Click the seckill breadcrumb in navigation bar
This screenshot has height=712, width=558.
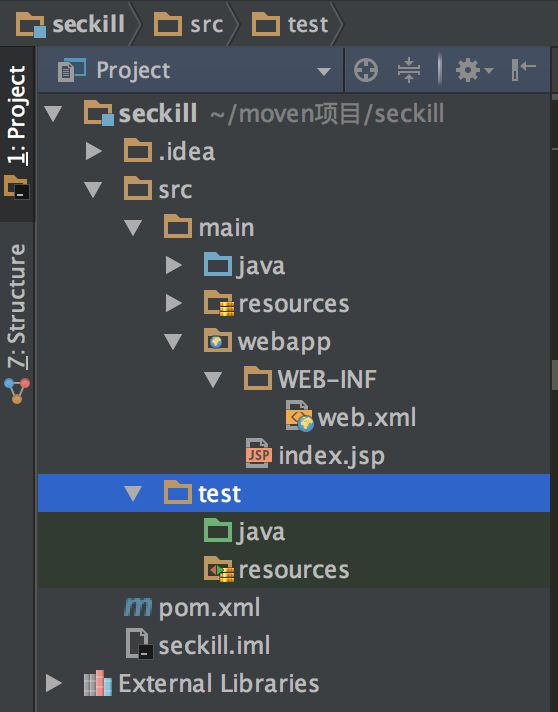pos(70,24)
